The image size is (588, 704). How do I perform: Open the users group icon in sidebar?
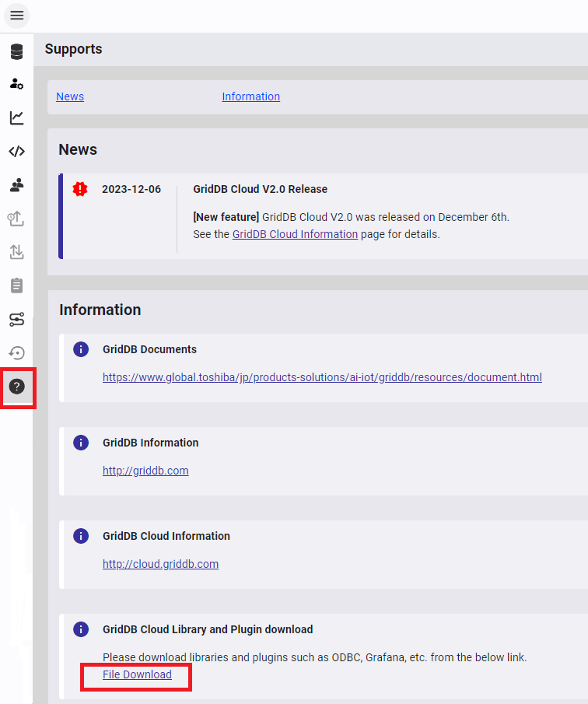16,185
